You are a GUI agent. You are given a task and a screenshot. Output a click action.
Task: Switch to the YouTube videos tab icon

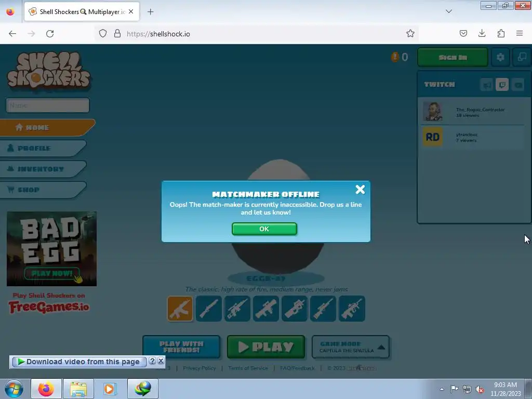(518, 85)
